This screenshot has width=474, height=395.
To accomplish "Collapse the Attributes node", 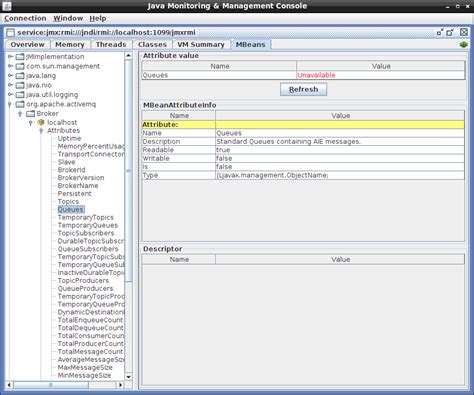I will (x=41, y=131).
